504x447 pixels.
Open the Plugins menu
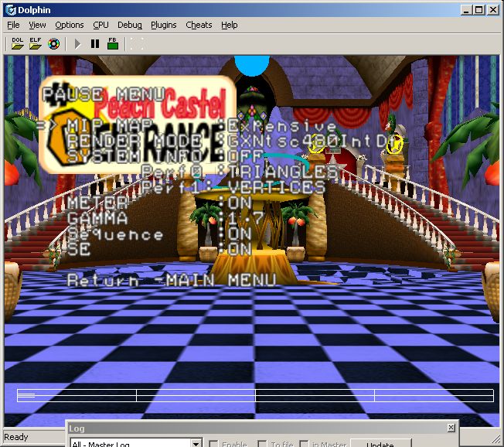[164, 25]
